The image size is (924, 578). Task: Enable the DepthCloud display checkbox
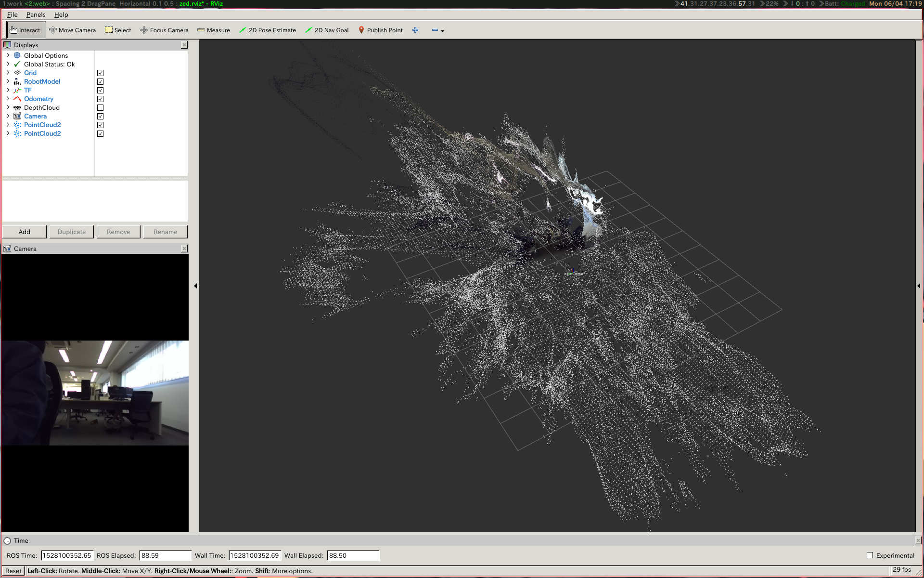point(100,108)
